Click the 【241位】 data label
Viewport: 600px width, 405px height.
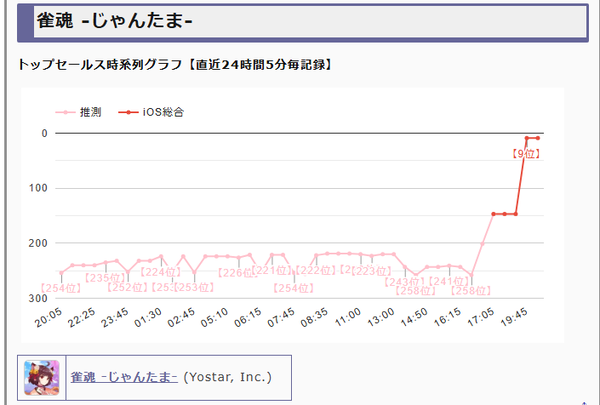(x=448, y=281)
